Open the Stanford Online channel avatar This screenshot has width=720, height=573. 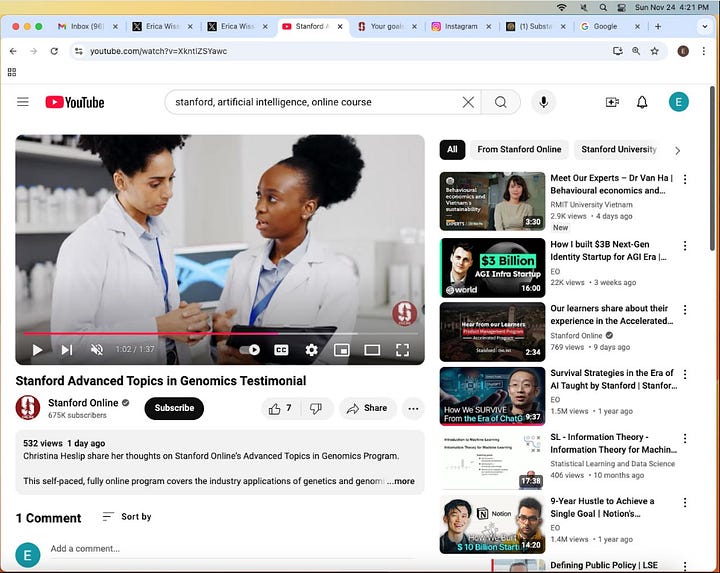point(28,408)
